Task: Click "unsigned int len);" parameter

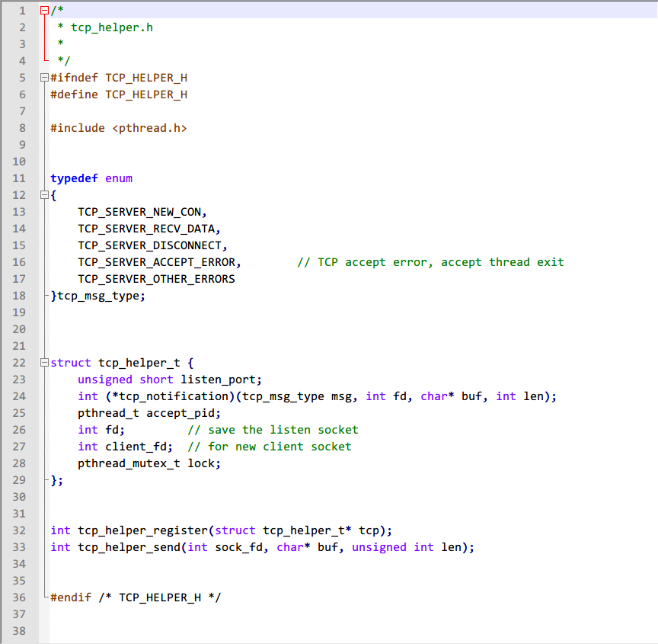Action: pos(413,547)
